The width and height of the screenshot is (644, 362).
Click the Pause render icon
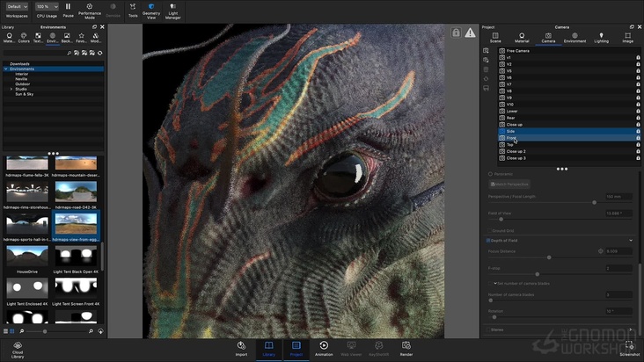pos(68,7)
